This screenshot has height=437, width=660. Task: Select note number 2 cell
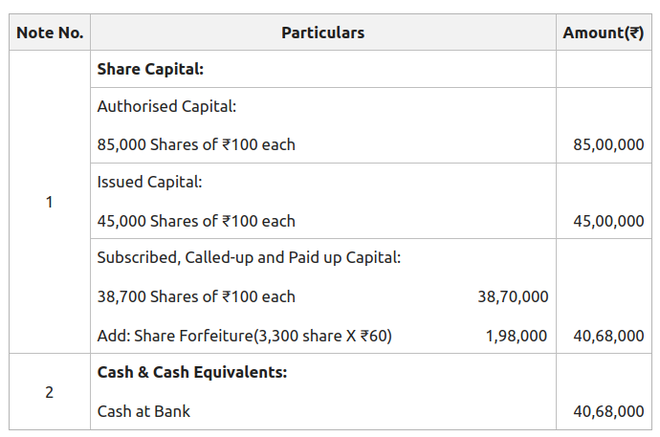(49, 391)
